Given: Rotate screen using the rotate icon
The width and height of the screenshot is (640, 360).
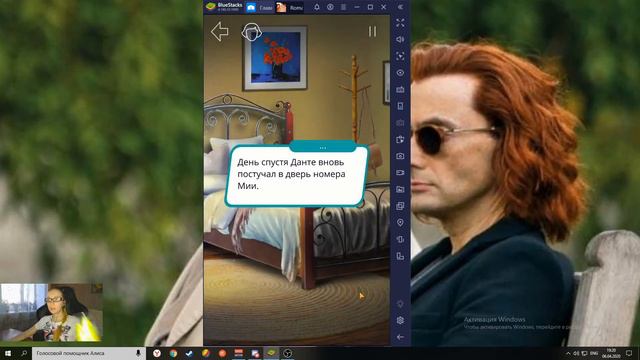Looking at the screenshot, I should point(400,256).
